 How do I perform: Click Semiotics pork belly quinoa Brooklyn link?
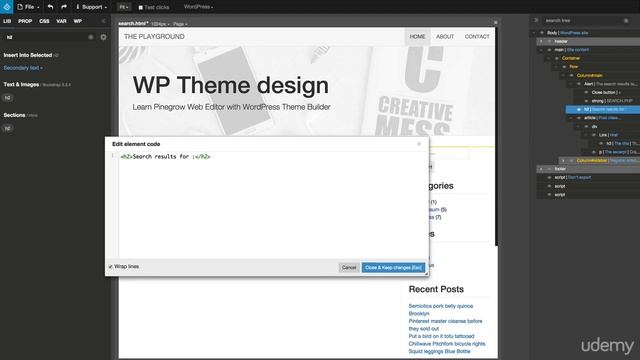point(440,310)
